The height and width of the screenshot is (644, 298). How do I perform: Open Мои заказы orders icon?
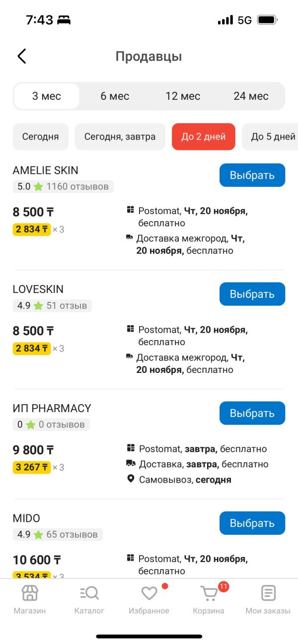click(268, 593)
